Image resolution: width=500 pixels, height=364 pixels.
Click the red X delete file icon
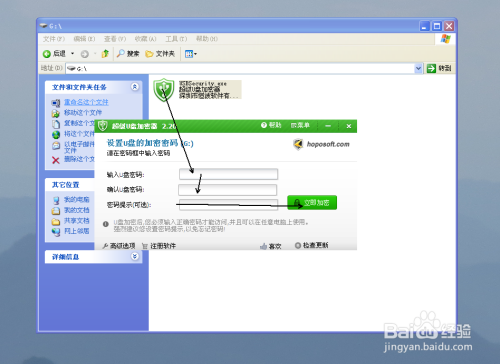pyautogui.click(x=56, y=160)
